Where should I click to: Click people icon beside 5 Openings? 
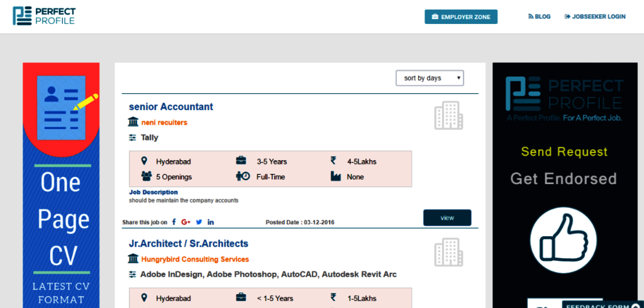[146, 176]
